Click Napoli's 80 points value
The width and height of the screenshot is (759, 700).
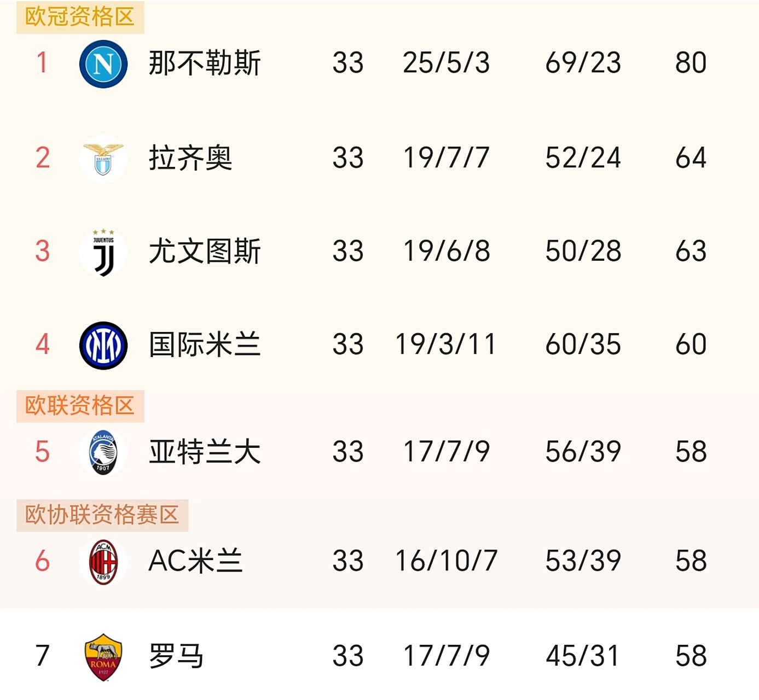(691, 63)
